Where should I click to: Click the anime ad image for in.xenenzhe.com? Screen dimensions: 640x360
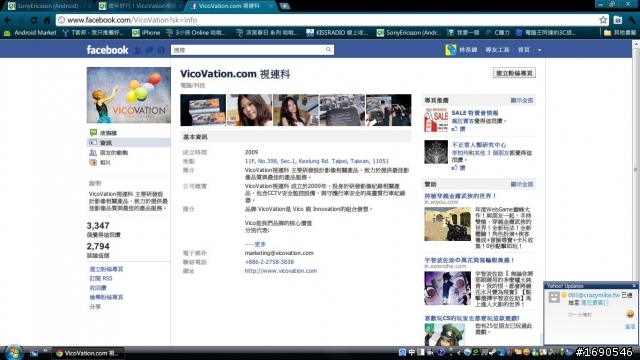tap(447, 289)
